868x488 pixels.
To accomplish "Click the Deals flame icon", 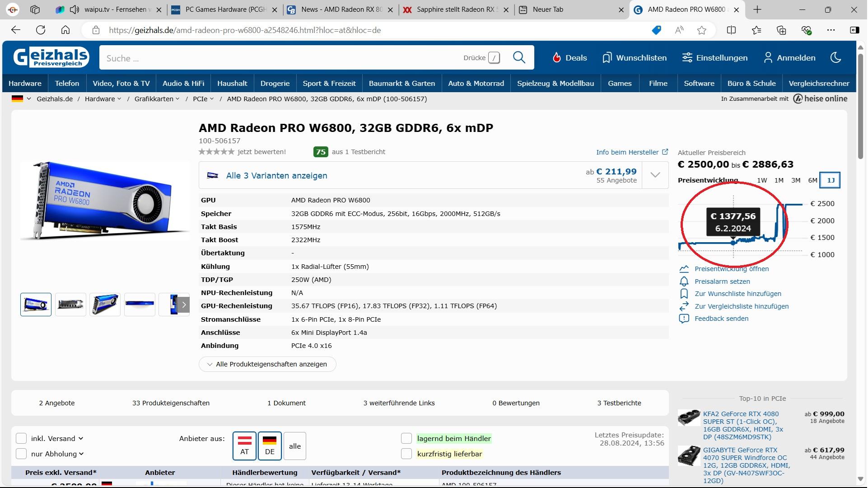I will (x=556, y=57).
